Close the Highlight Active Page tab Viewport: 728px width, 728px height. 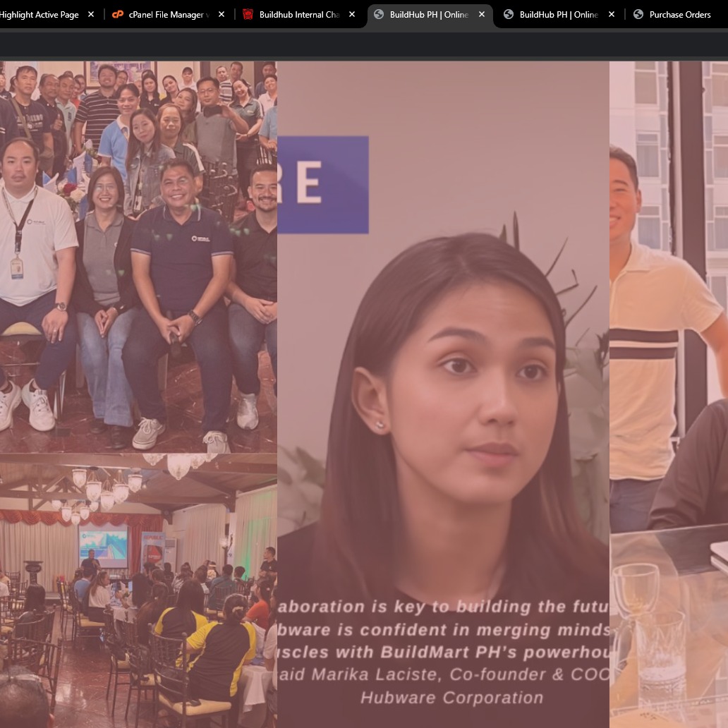coord(91,14)
